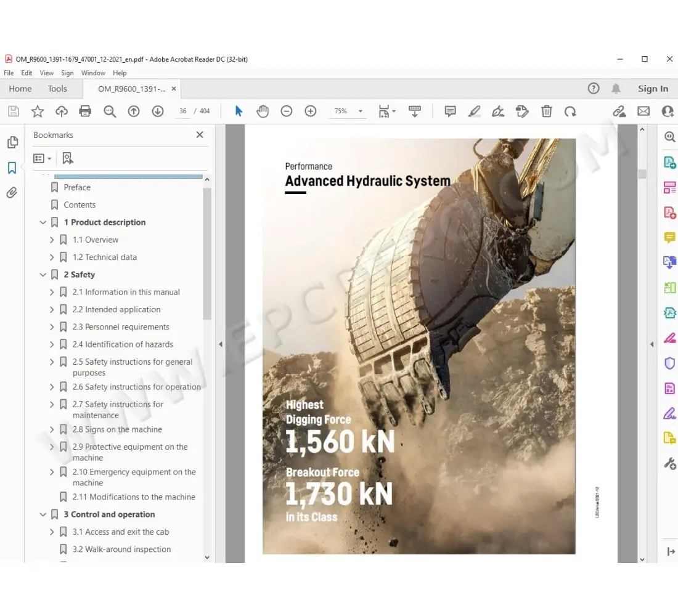Click the bookmarks panel vertical scrollbar
The height and width of the screenshot is (616, 678).
point(207,253)
